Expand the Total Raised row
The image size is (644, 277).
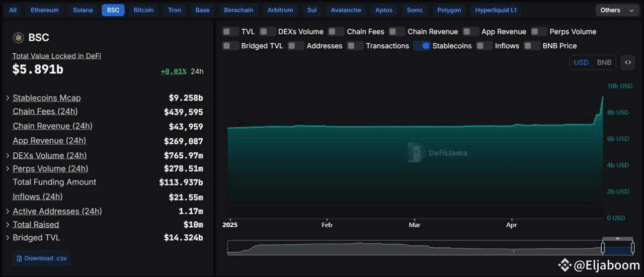(8, 225)
